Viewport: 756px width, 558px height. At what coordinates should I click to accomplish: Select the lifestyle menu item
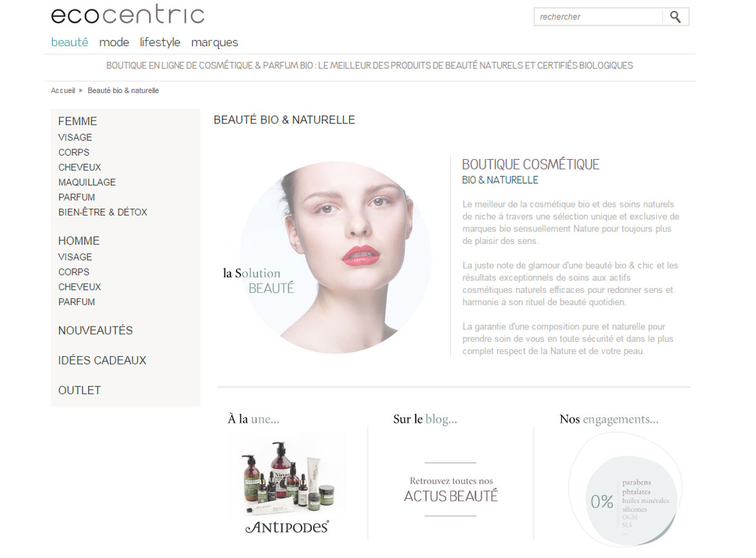tap(160, 43)
